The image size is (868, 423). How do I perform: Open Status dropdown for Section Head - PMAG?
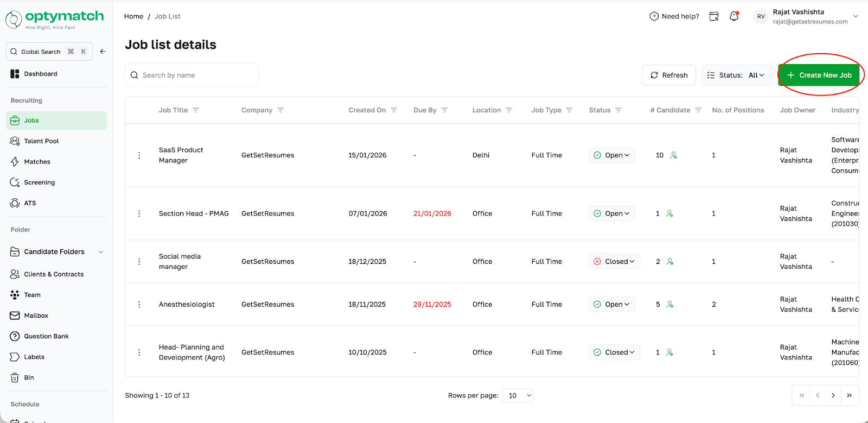(612, 214)
